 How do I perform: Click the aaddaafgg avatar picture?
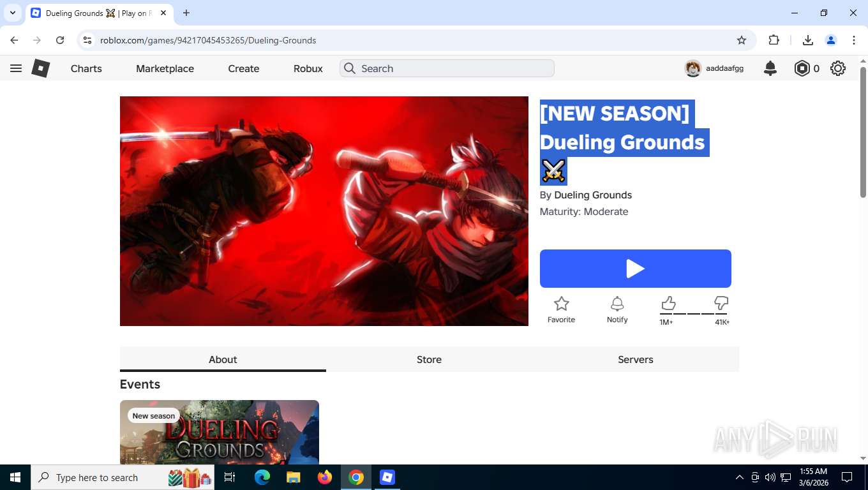click(x=693, y=68)
